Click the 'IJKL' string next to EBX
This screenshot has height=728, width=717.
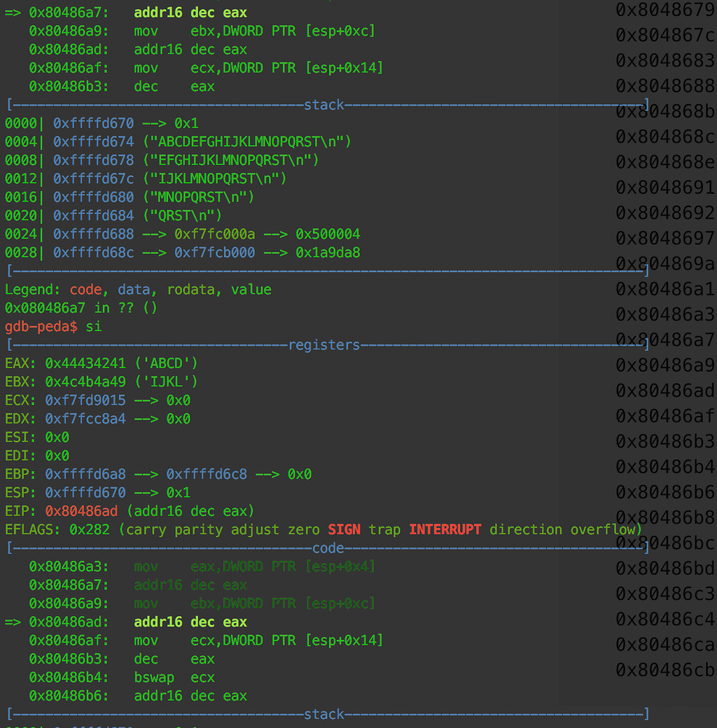(166, 381)
